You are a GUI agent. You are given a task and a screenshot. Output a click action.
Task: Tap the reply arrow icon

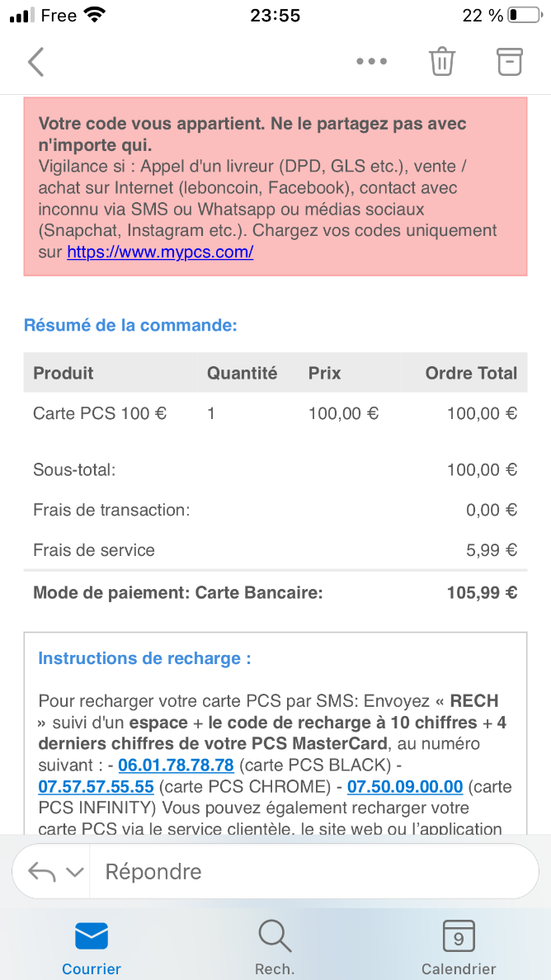[x=42, y=871]
